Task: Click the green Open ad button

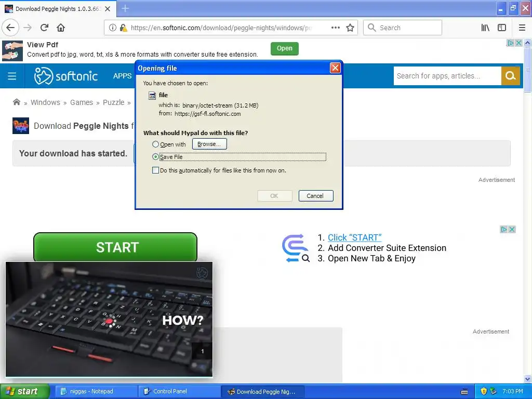Action: pos(284,48)
